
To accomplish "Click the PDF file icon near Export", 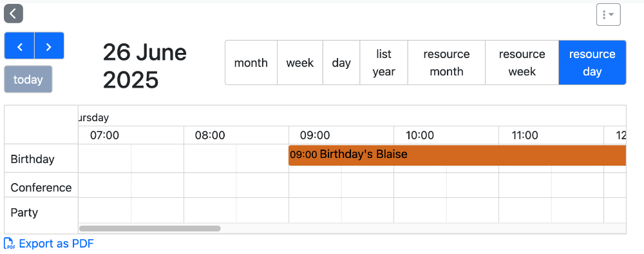I will point(10,243).
